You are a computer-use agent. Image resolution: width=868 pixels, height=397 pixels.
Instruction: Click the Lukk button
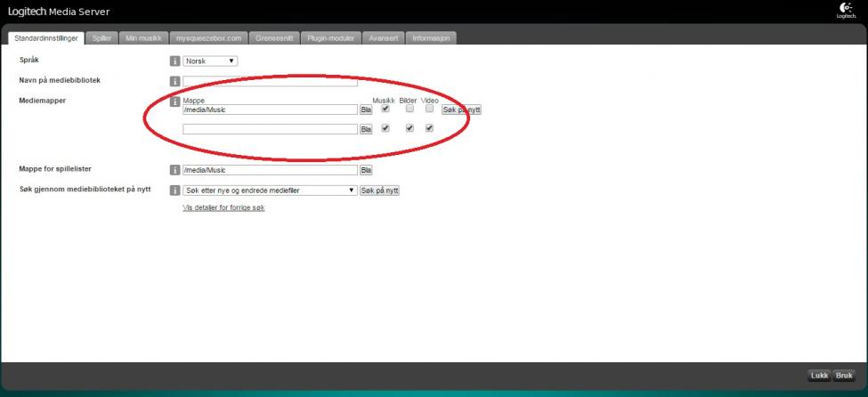tap(819, 376)
